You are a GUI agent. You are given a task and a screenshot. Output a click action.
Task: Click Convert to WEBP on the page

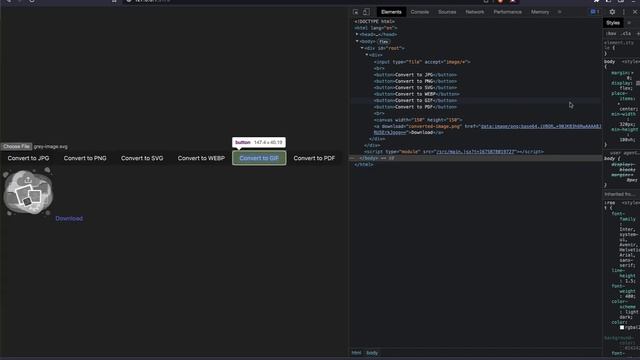[x=201, y=158]
